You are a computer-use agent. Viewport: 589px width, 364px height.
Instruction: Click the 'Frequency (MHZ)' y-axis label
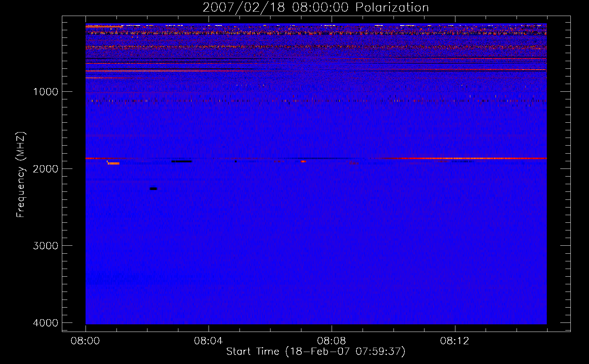(21, 175)
